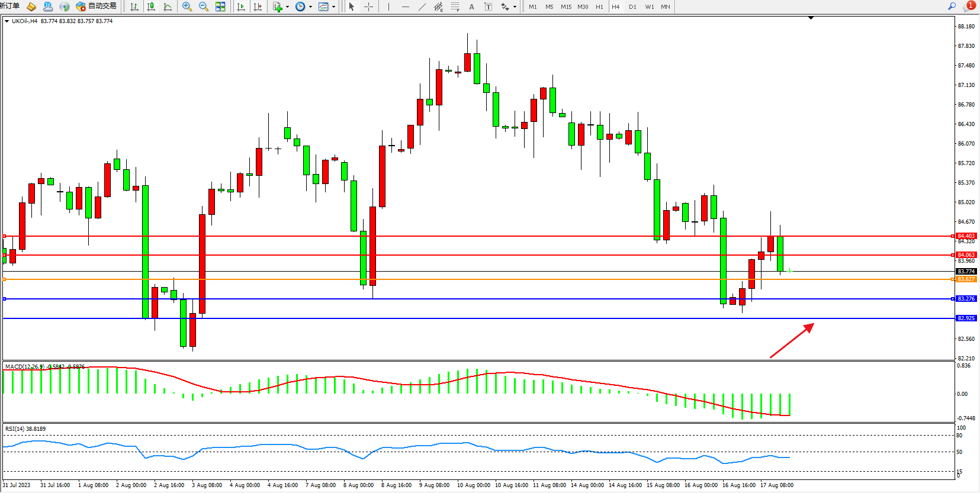Expand the indicators list dropdown arrow
Image resolution: width=980 pixels, height=493 pixels.
pos(287,7)
